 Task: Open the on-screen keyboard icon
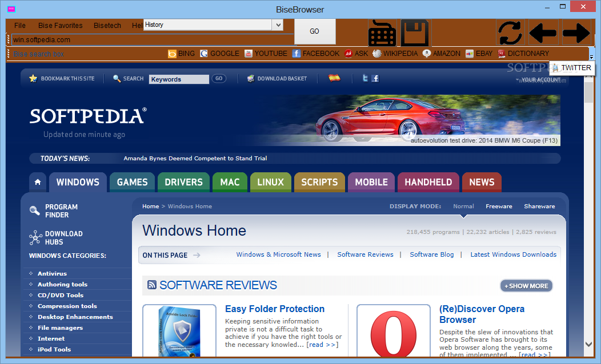[382, 32]
